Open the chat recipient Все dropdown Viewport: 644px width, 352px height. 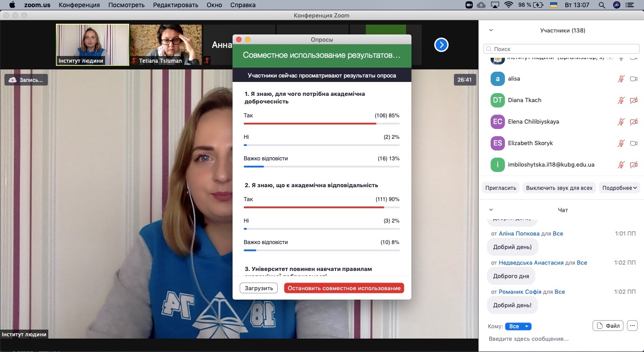[518, 326]
